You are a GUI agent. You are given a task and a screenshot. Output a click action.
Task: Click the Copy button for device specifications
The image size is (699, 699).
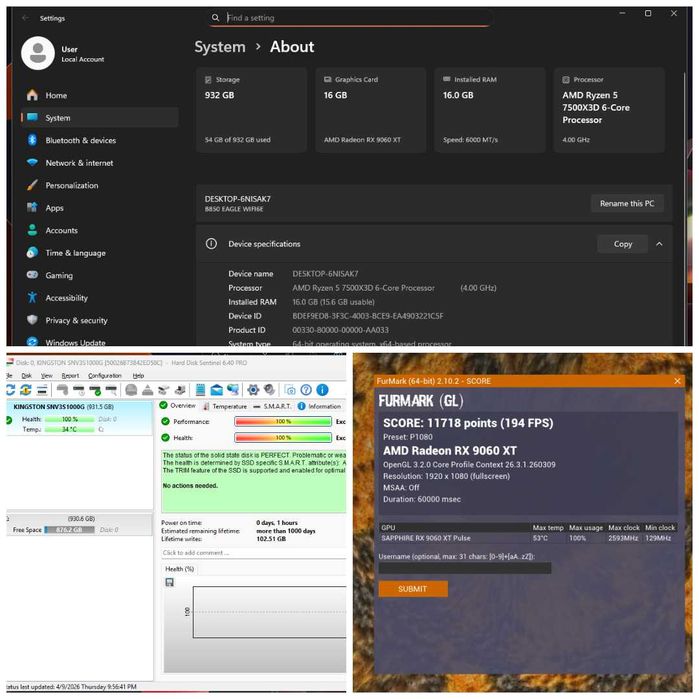tap(623, 244)
